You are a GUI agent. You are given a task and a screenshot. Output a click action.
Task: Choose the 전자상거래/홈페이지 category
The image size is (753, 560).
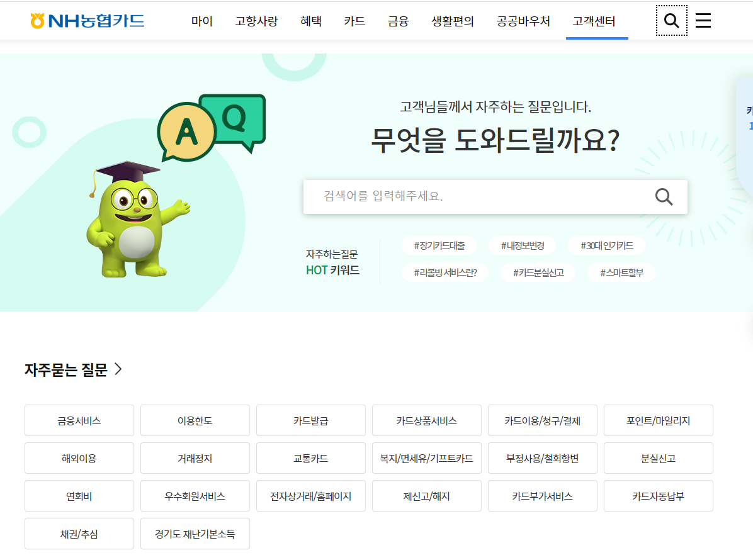[x=311, y=496]
